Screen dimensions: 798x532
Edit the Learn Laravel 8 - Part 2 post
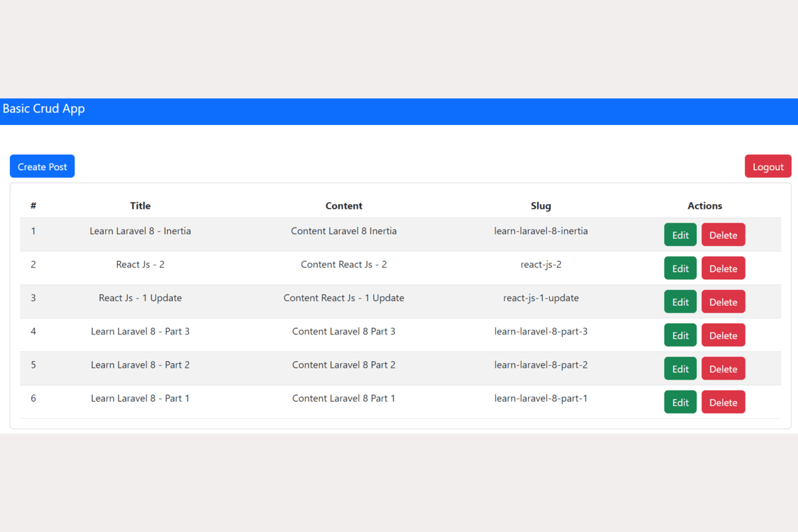click(680, 368)
